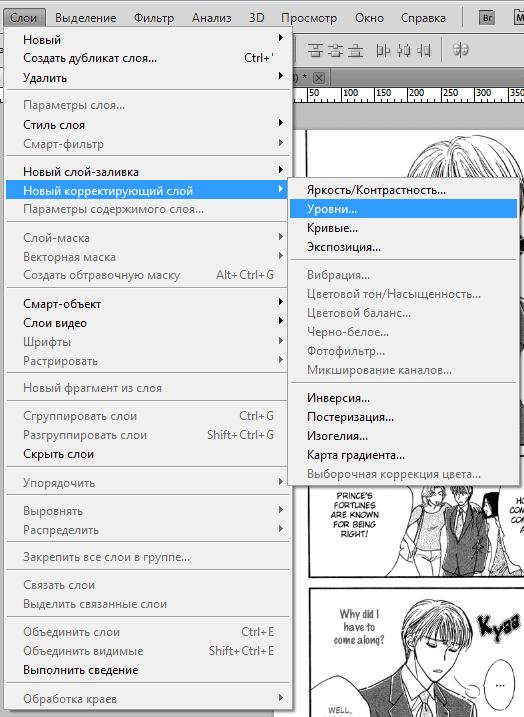This screenshot has width=524, height=717.
Task: Choose Создать обтравочную маску
Action: (148, 275)
